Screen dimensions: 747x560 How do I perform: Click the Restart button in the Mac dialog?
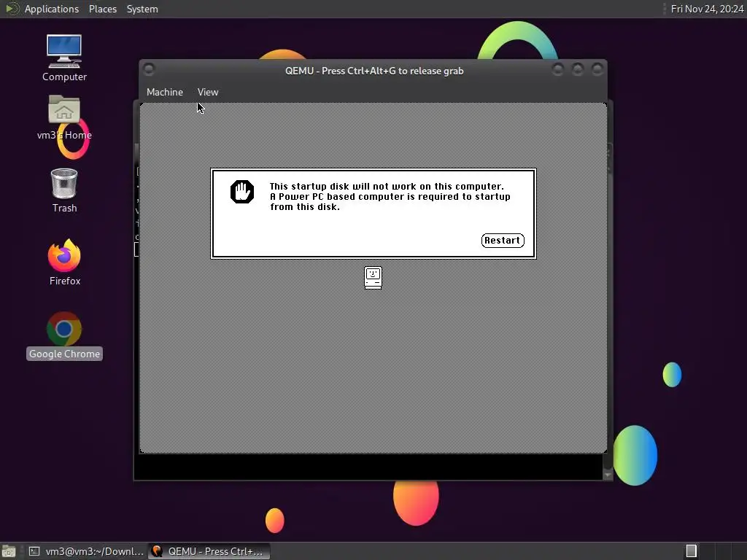pos(503,241)
